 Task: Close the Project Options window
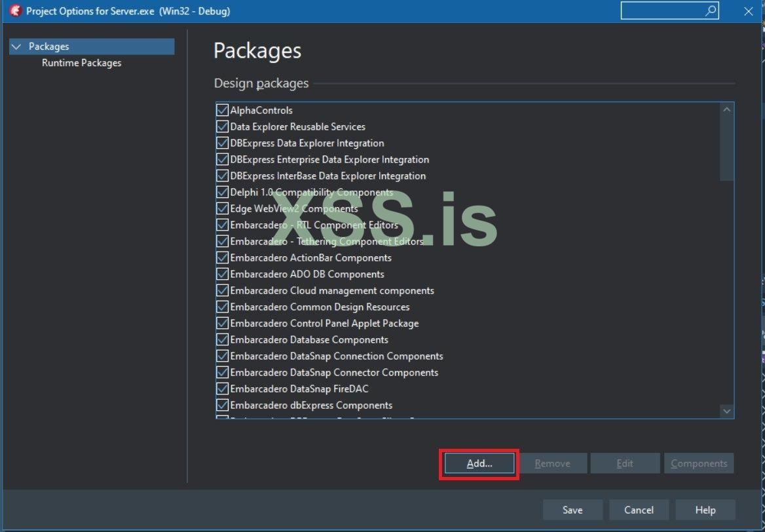pyautogui.click(x=749, y=10)
